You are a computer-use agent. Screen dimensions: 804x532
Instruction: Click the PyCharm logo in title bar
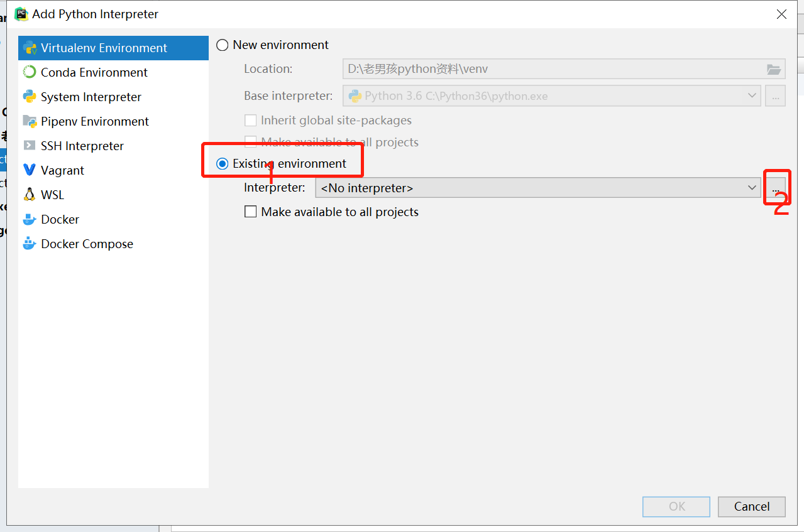tap(22, 14)
